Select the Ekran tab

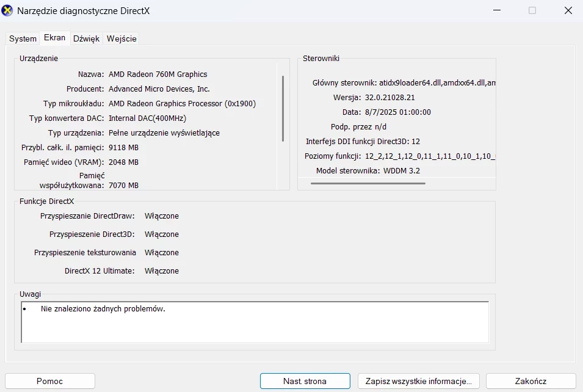click(55, 38)
